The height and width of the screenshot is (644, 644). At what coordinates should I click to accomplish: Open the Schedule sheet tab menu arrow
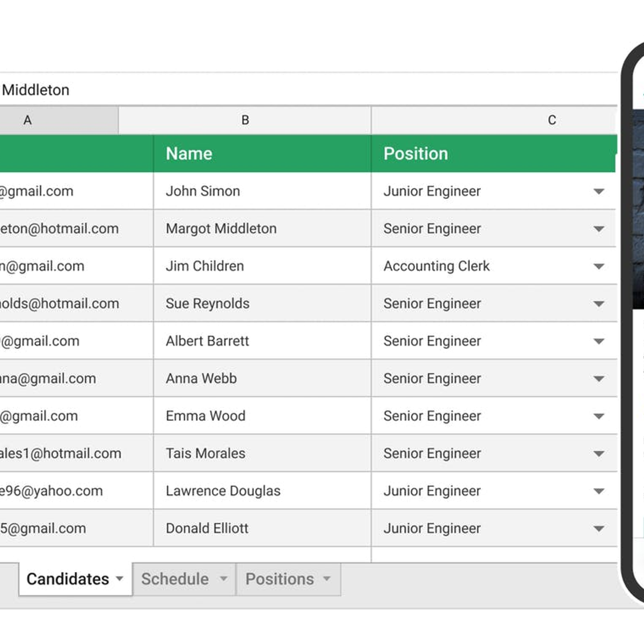[x=223, y=580]
